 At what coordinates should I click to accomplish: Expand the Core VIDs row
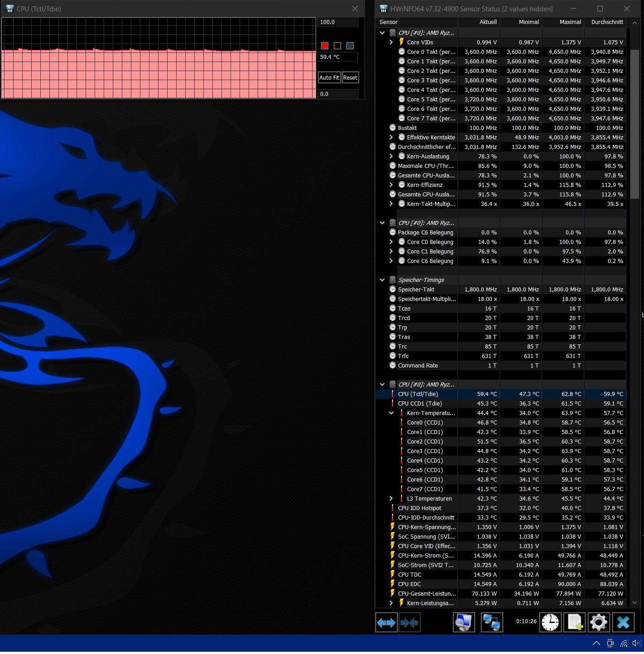[391, 42]
